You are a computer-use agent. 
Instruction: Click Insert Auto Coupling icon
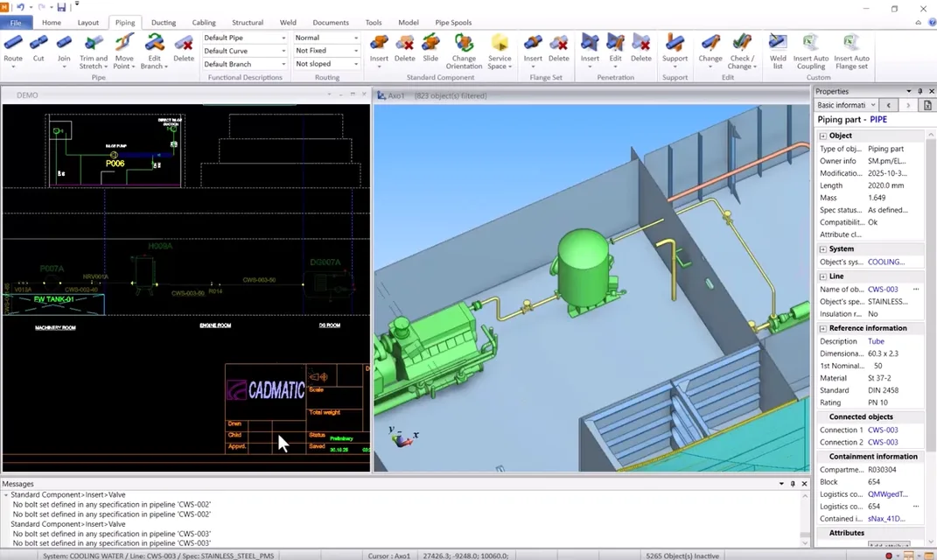[811, 50]
